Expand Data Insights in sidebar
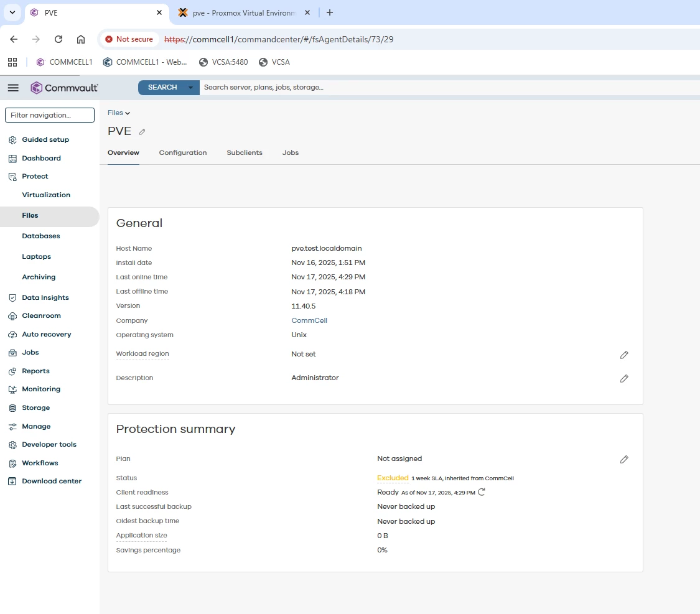This screenshot has width=700, height=614. (45, 297)
